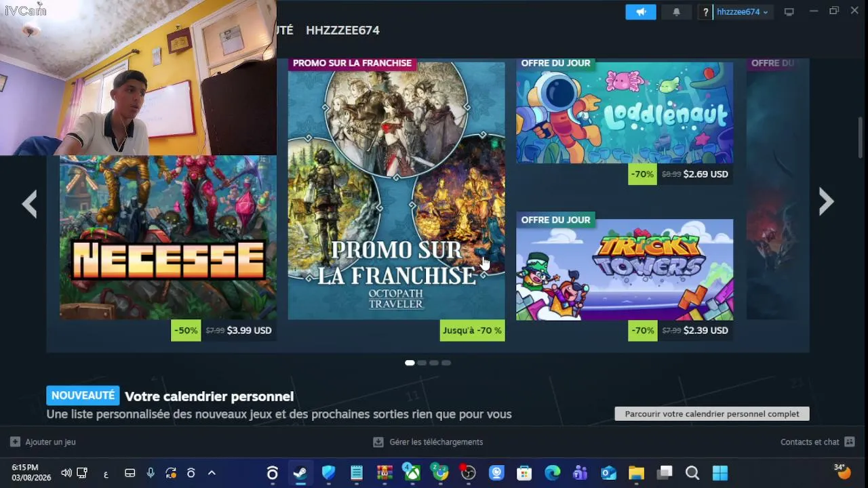Click the microphone icon in the system tray
The image size is (868, 488).
(x=151, y=473)
